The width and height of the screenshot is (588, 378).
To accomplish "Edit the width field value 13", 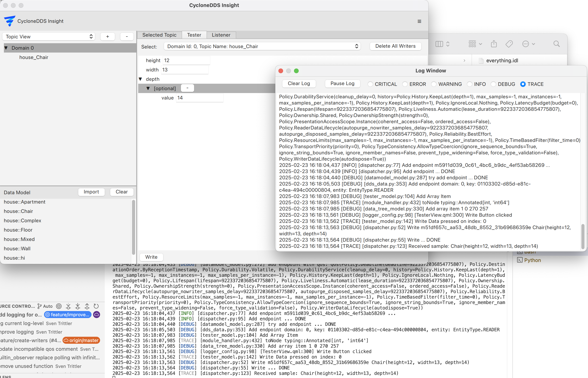I will tap(185, 70).
